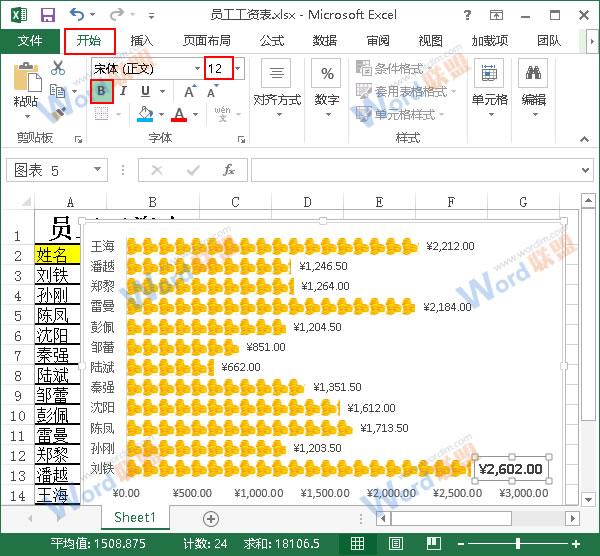Select all cells corner button
The width and height of the screenshot is (600, 556).
point(26,201)
